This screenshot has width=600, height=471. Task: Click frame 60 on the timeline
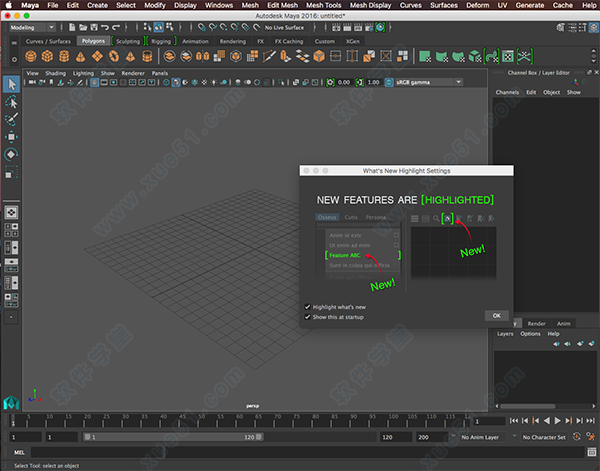[x=240, y=420]
